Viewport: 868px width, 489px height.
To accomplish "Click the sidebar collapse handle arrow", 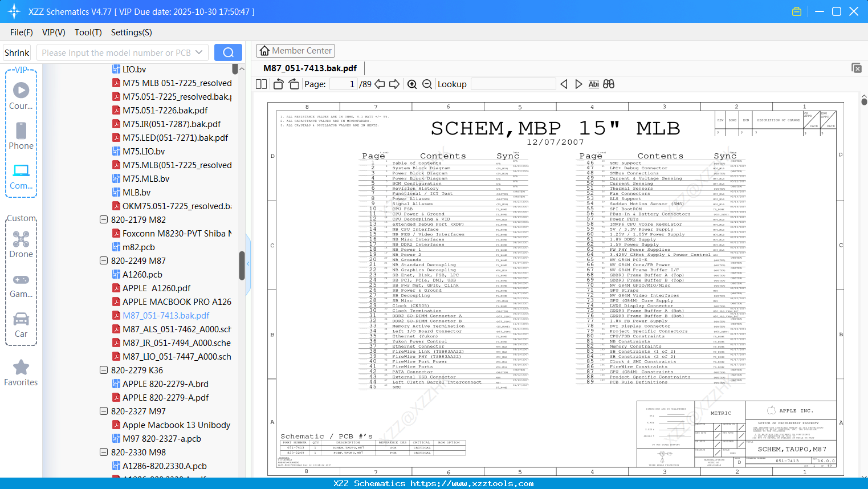I will [248, 264].
